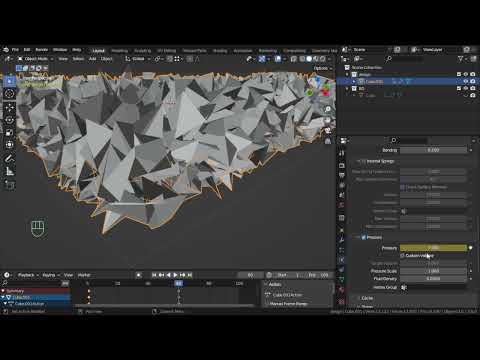
Task: Click the Pressure Scale value field
Action: pyautogui.click(x=433, y=271)
